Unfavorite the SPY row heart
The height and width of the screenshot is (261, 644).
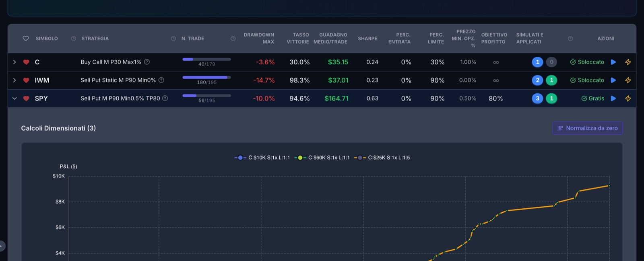tap(26, 98)
